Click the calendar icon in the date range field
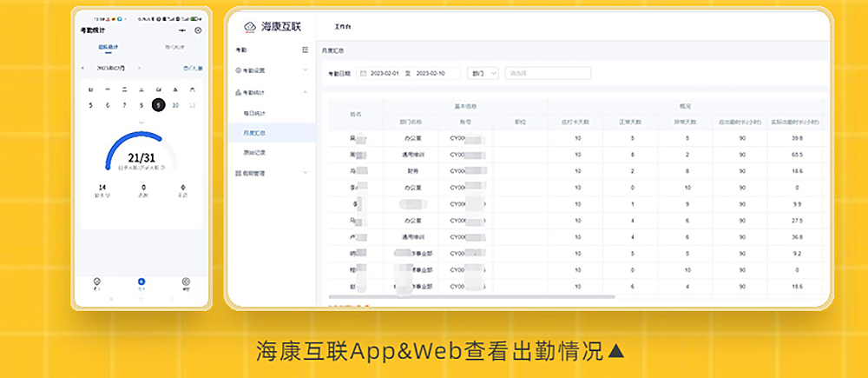Viewport: 868px width, 378px height. pyautogui.click(x=364, y=73)
